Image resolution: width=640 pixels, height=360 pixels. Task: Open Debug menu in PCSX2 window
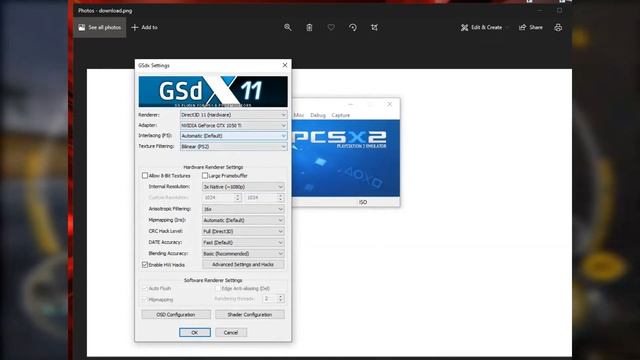click(x=318, y=115)
